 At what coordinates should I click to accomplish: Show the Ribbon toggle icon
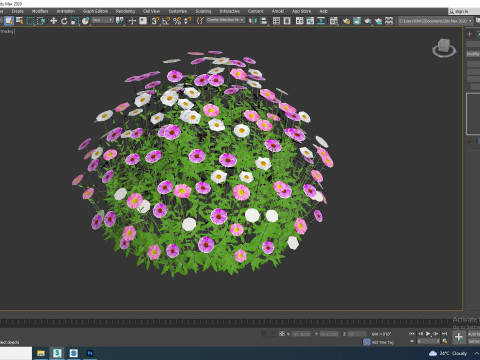coord(300,21)
